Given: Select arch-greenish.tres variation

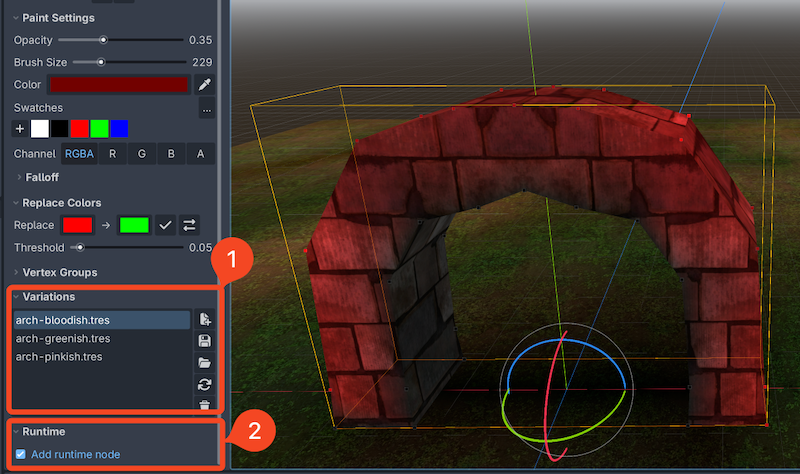Looking at the screenshot, I should pos(102,339).
